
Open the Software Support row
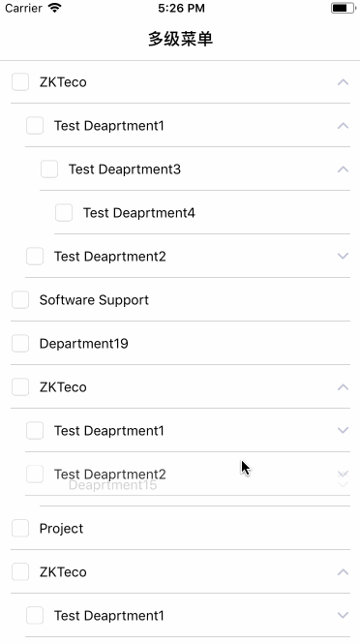180,300
